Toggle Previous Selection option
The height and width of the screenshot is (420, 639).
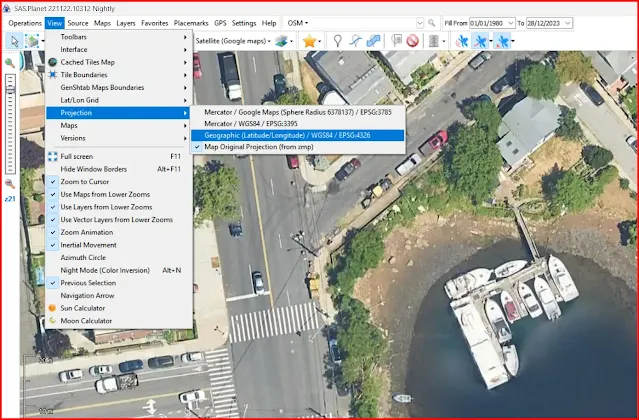click(x=118, y=283)
